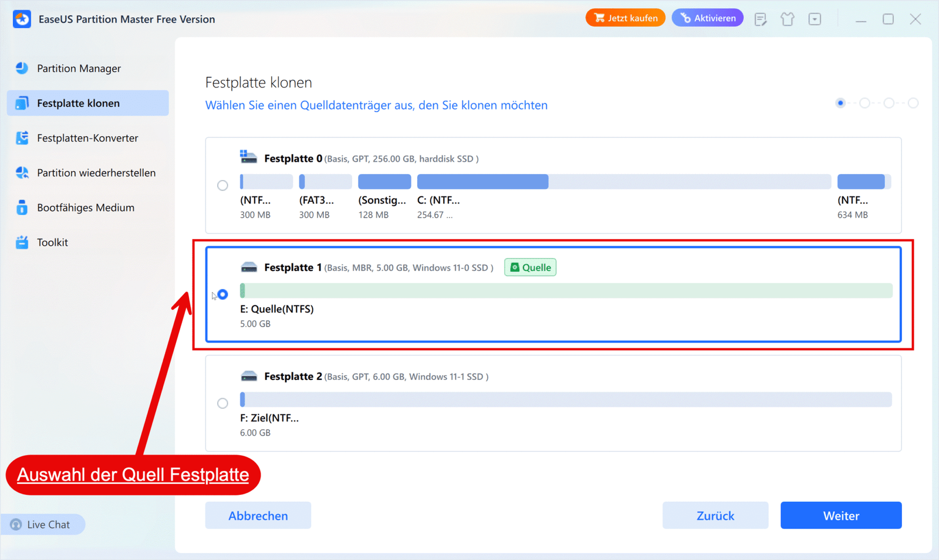
Task: Click the Jetzt kaufen button
Action: [x=625, y=18]
